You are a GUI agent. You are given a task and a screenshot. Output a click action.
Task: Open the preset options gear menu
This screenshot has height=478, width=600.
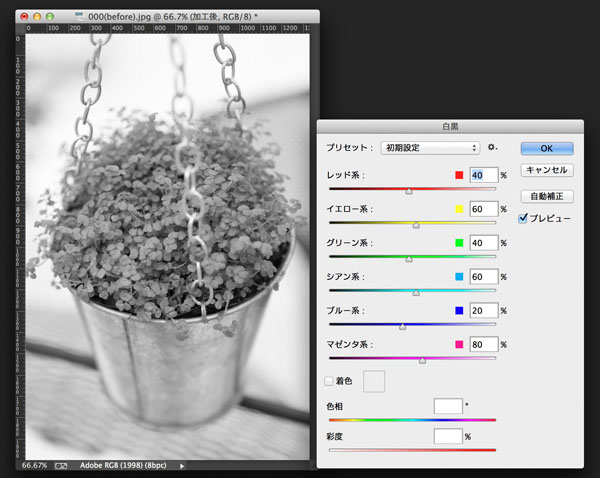pyautogui.click(x=492, y=147)
